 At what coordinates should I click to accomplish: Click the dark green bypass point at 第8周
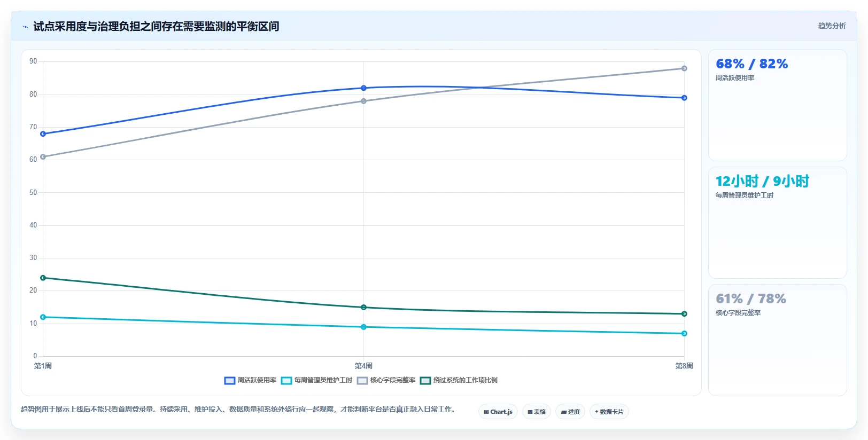click(x=685, y=314)
